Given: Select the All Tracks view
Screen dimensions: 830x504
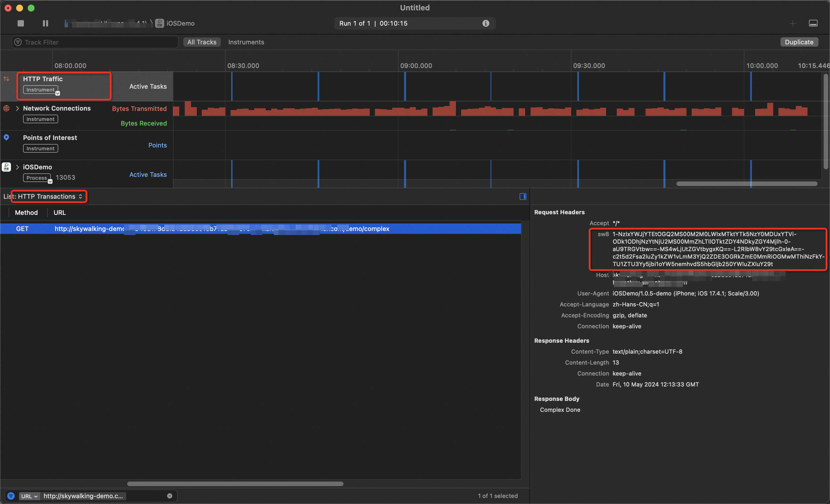Looking at the screenshot, I should (x=201, y=42).
